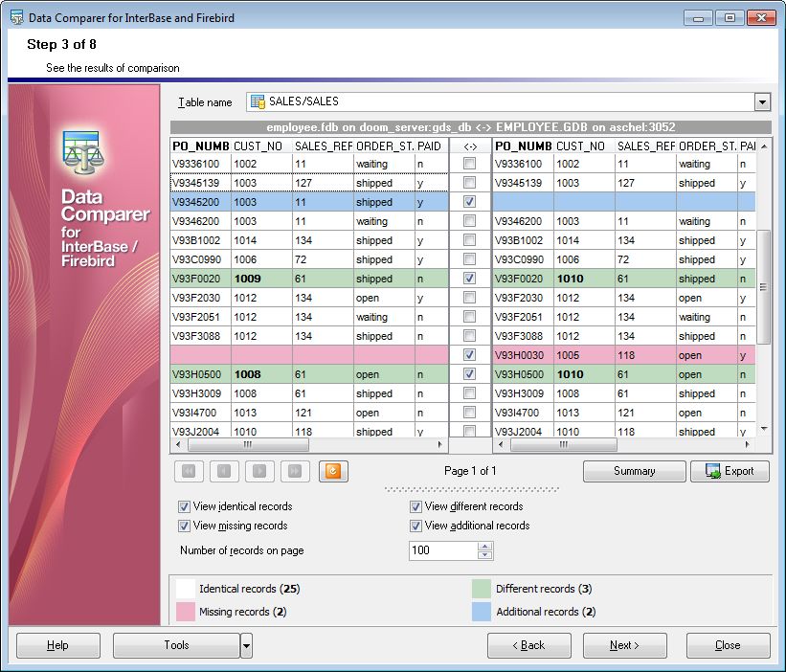Image resolution: width=786 pixels, height=672 pixels.
Task: Jump to the last page icon
Action: coord(297,471)
